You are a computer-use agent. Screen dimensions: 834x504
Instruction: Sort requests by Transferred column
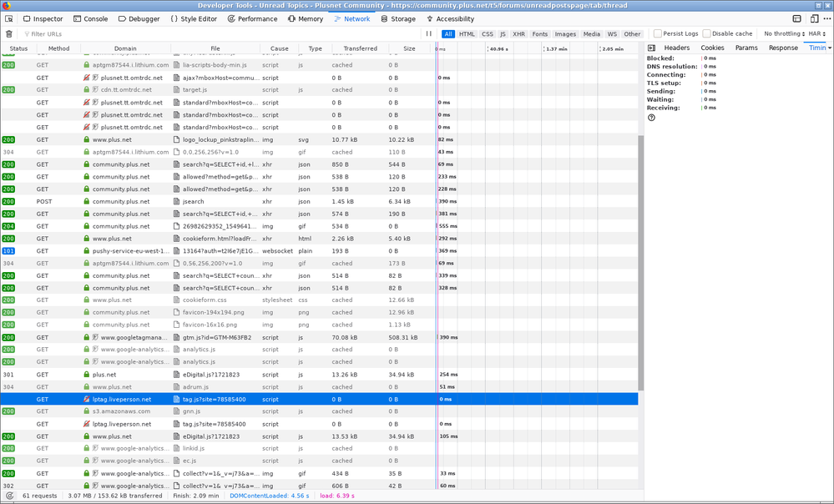(x=360, y=48)
